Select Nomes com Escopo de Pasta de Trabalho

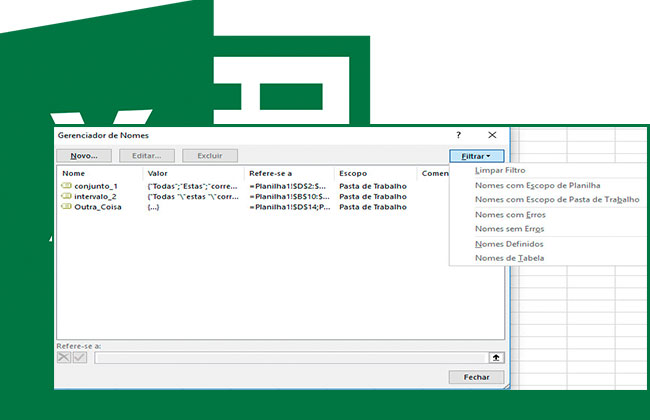pyautogui.click(x=557, y=200)
